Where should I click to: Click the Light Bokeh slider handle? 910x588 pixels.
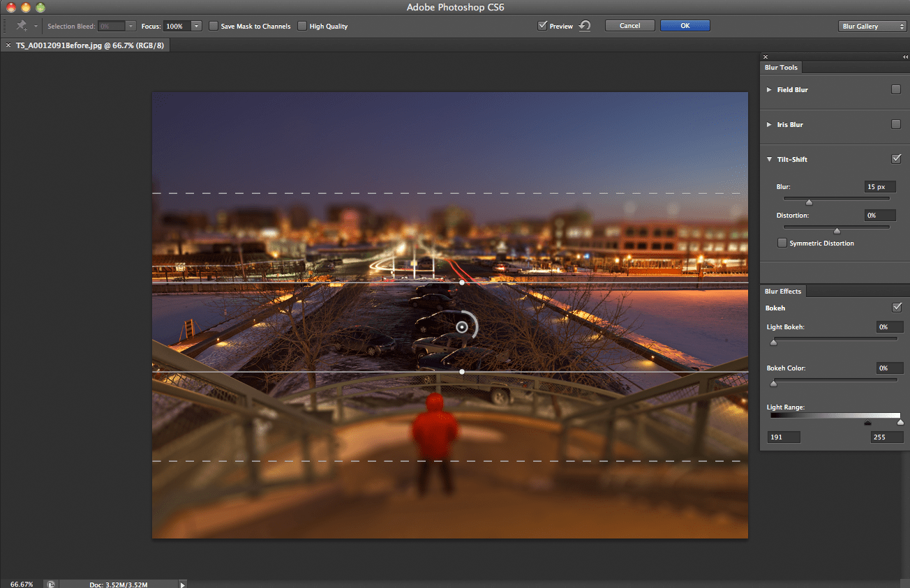pos(773,342)
